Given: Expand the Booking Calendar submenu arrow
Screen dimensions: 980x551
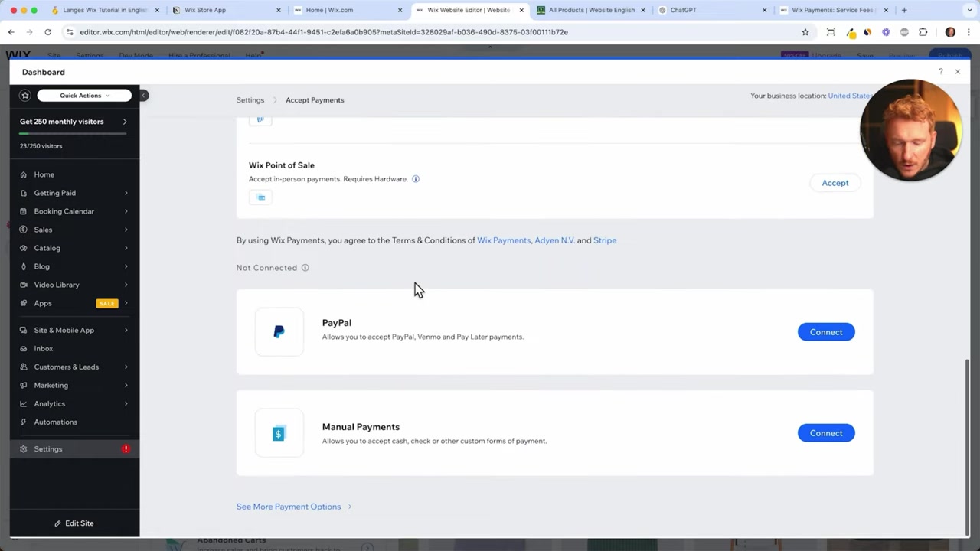Looking at the screenshot, I should click(x=126, y=211).
